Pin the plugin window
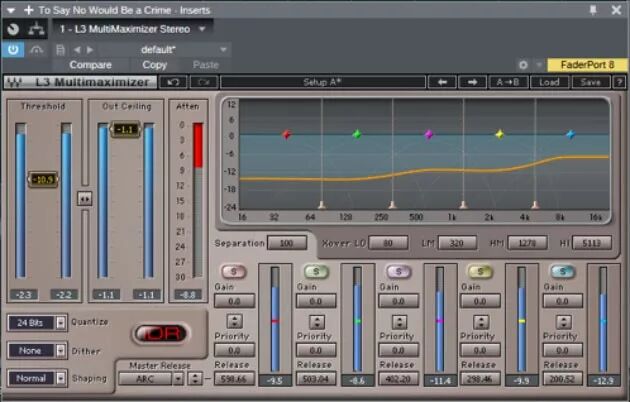This screenshot has width=630, height=402. 593,10
